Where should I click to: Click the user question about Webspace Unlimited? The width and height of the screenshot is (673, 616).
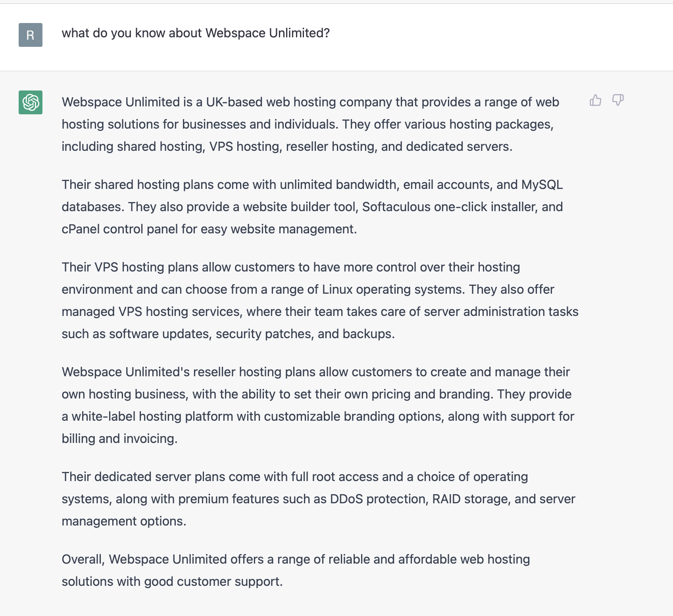pyautogui.click(x=196, y=33)
